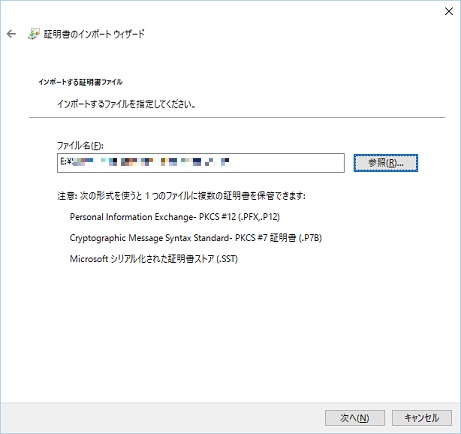Click the E:¥ drive prefix in path field
This screenshot has height=434, width=461.
[66, 162]
